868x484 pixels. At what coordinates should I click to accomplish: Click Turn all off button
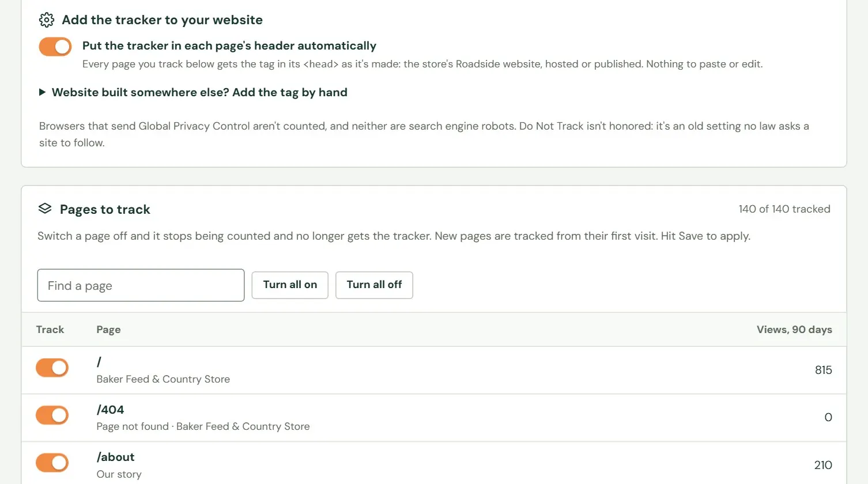(374, 285)
